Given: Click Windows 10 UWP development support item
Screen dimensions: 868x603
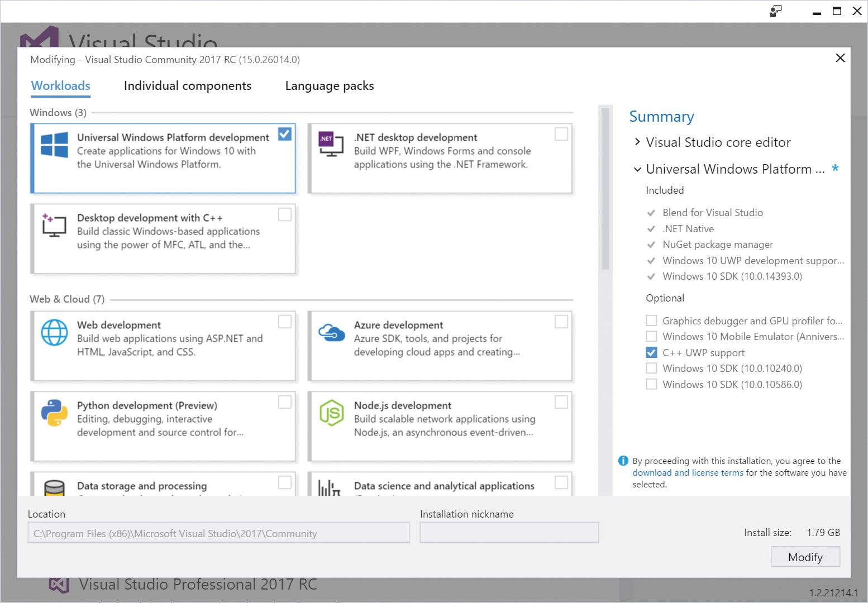Looking at the screenshot, I should (x=753, y=261).
